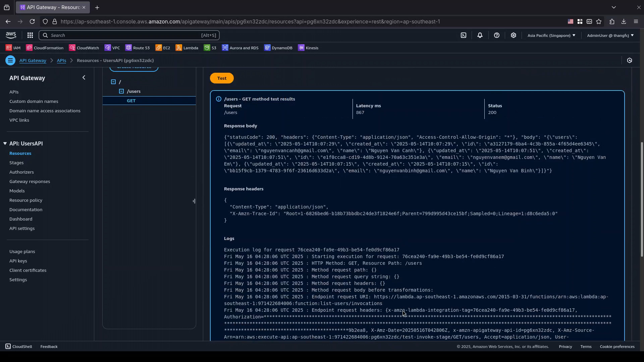This screenshot has height=362, width=644.
Task: Collapse the /users resource node
Action: (121, 91)
